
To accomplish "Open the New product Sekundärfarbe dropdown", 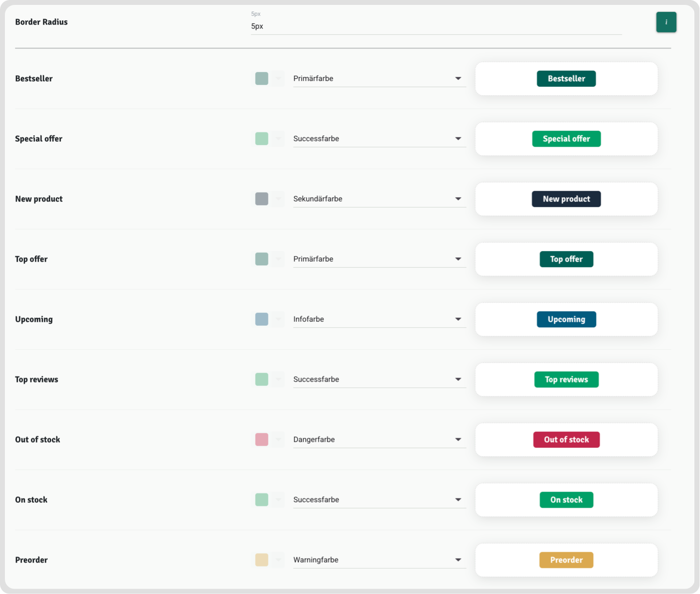I will (x=379, y=199).
